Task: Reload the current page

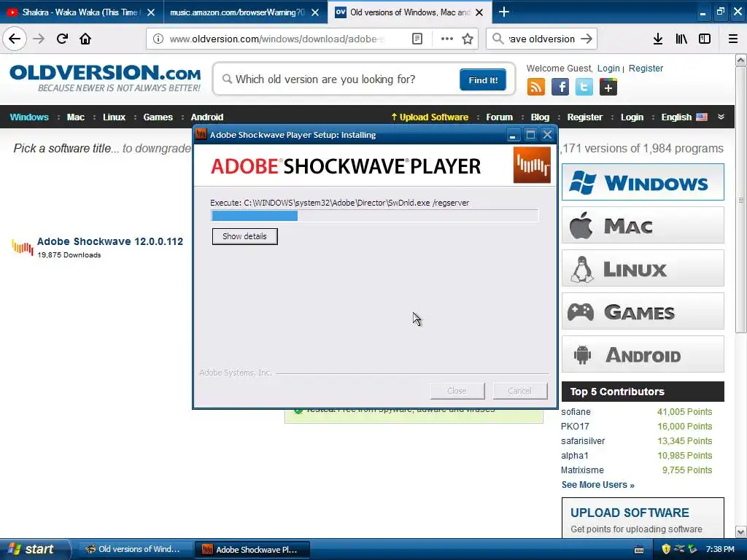Action: coord(62,39)
